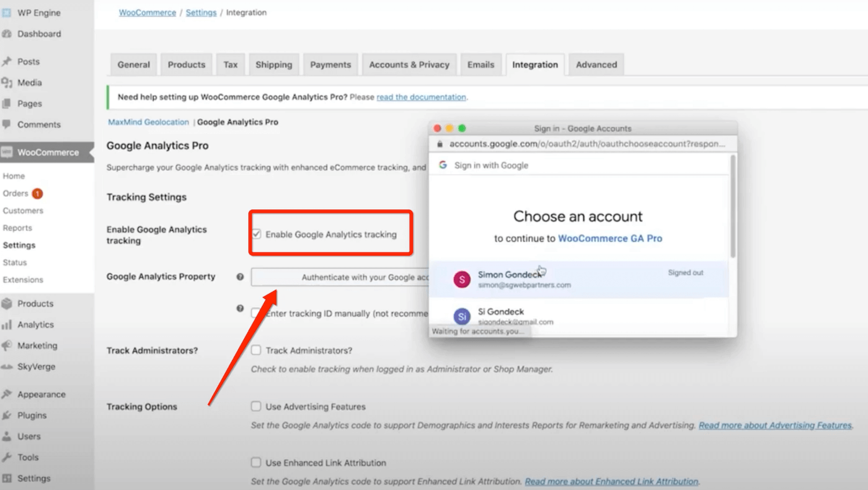The image size is (868, 490).
Task: Click the Plugins plug icon
Action: click(x=7, y=415)
